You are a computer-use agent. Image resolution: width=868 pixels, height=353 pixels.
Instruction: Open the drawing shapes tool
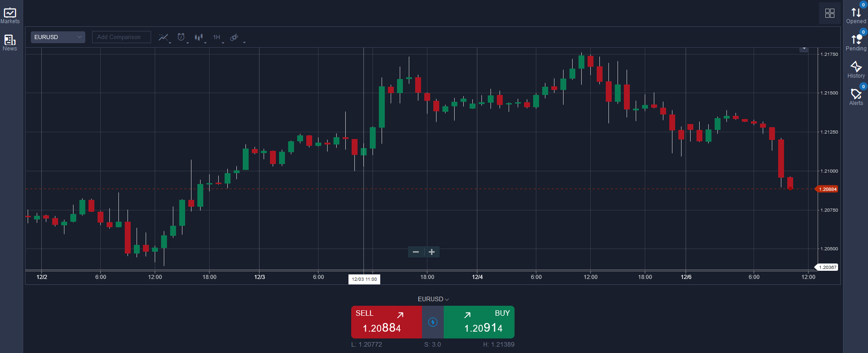(234, 37)
